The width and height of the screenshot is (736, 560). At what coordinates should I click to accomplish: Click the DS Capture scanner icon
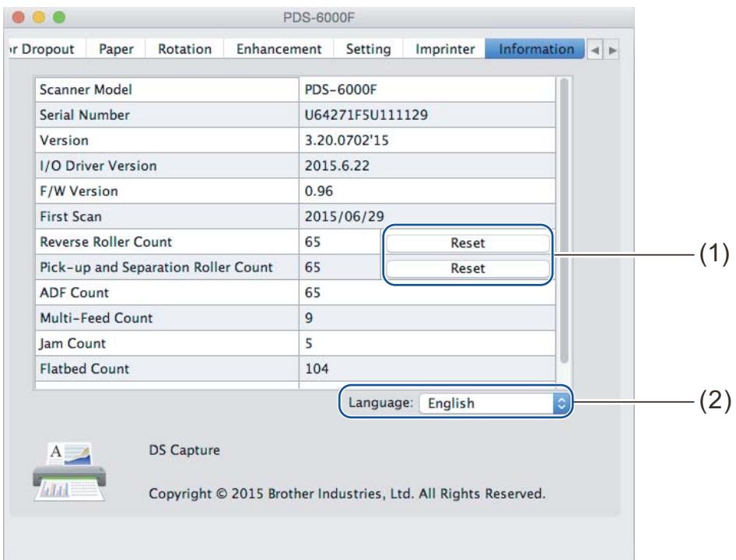coord(69,471)
